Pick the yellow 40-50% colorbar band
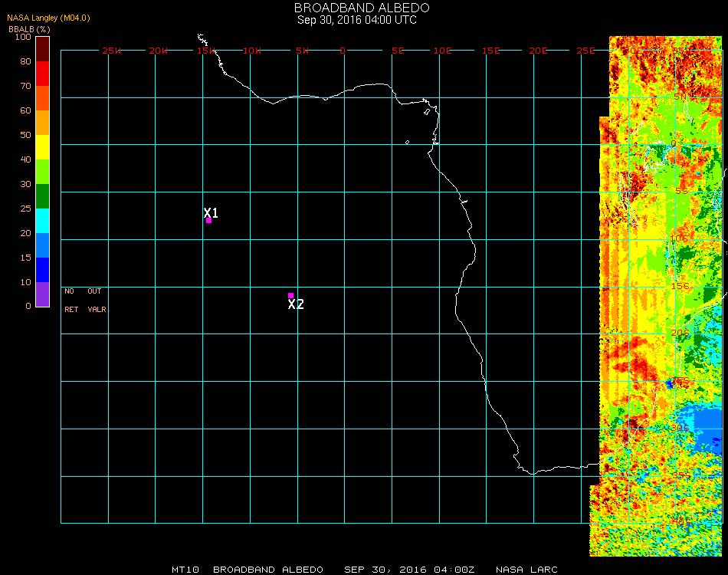Image resolution: width=728 pixels, height=575 pixels. 42,147
